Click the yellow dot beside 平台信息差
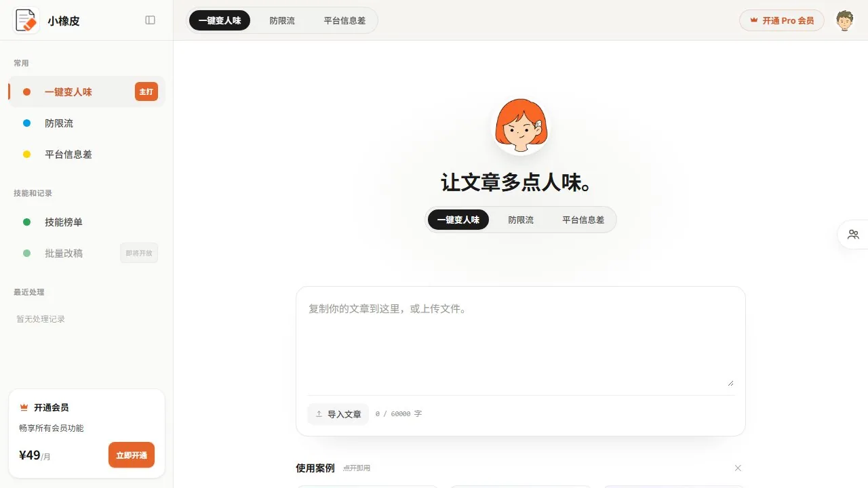This screenshot has width=868, height=488. (27, 155)
